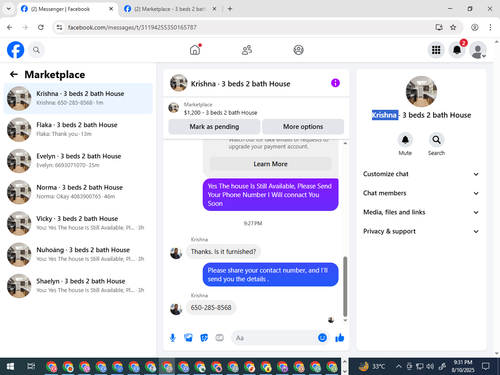Bookmark this page with the star icon
The image size is (500, 375).
coord(453,27)
